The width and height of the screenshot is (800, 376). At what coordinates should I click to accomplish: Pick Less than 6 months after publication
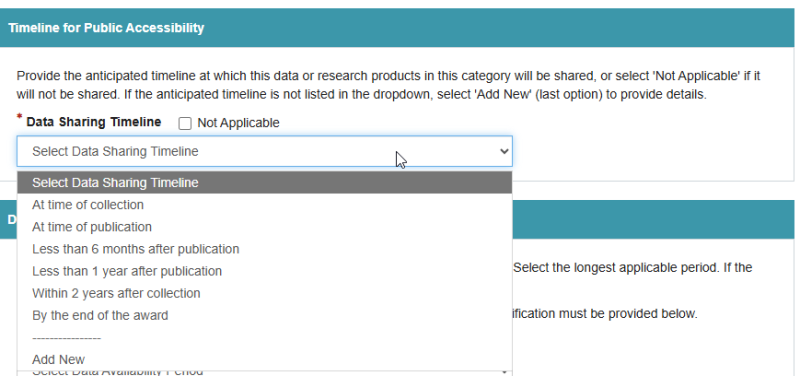tap(264, 249)
